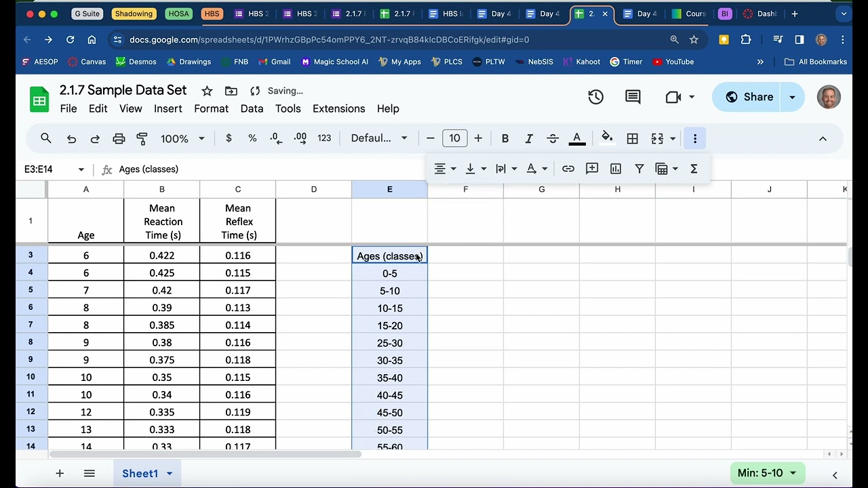Add a new sheet with plus

coord(60,473)
